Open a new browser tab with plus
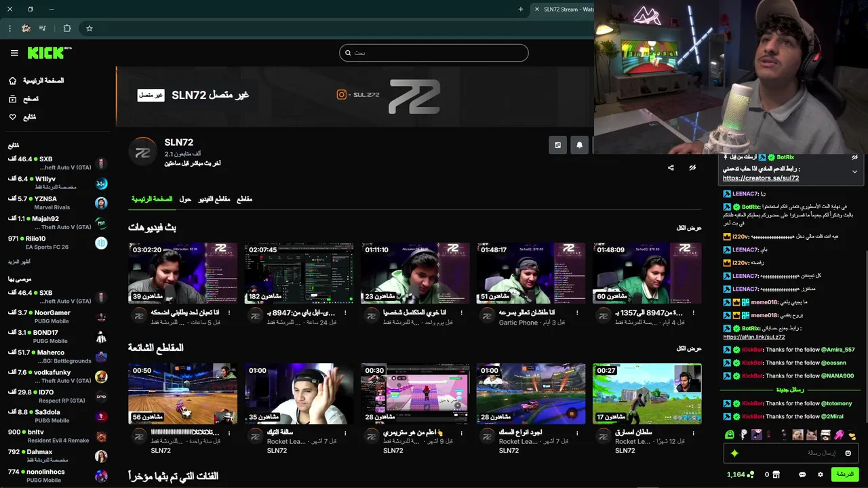The image size is (868, 488). [x=521, y=9]
